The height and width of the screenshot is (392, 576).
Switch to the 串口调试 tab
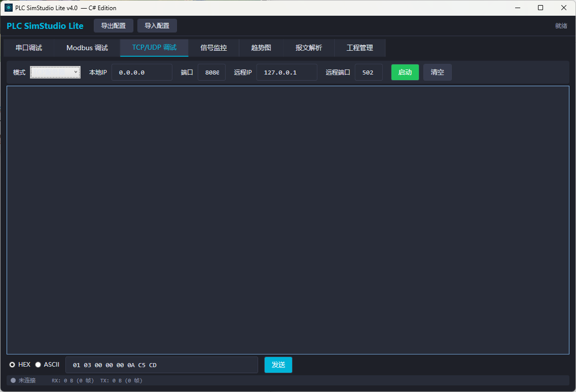point(29,48)
